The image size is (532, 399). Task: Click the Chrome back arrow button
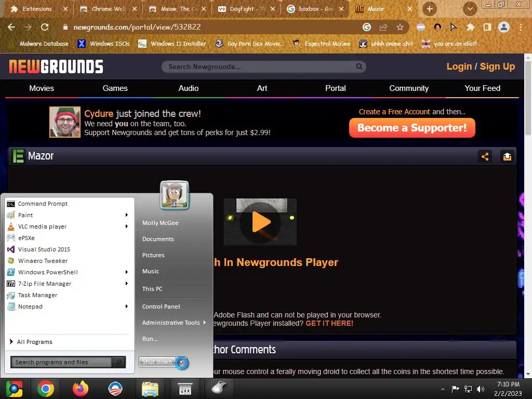(11, 27)
